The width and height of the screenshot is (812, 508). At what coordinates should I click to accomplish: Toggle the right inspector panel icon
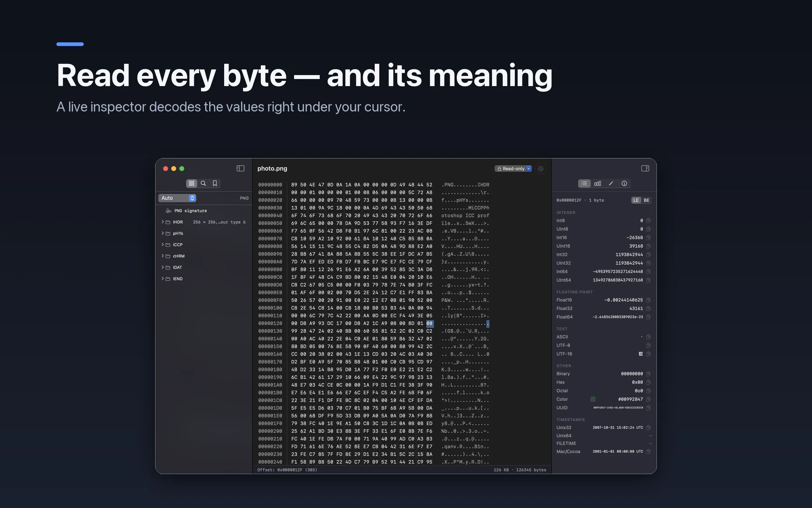point(645,168)
